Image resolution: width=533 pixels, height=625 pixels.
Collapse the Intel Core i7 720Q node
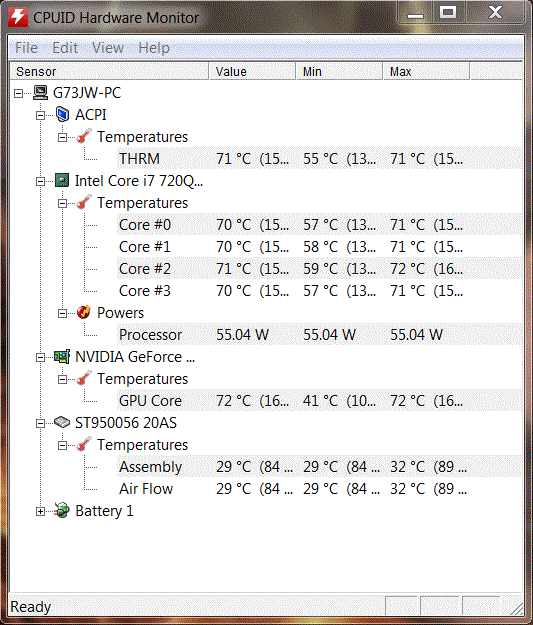point(40,181)
